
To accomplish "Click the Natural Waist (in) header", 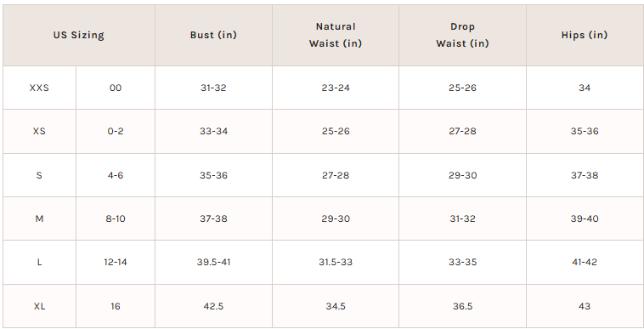I will [336, 35].
